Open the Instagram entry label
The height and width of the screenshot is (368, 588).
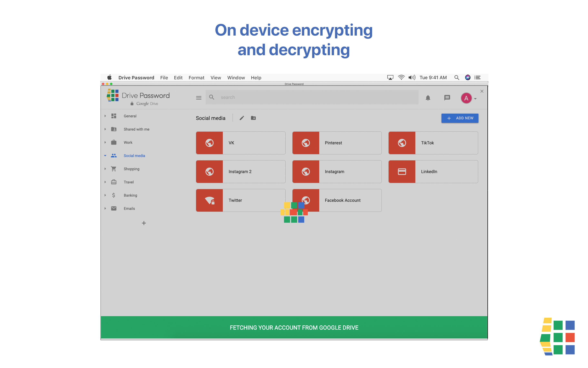334,172
